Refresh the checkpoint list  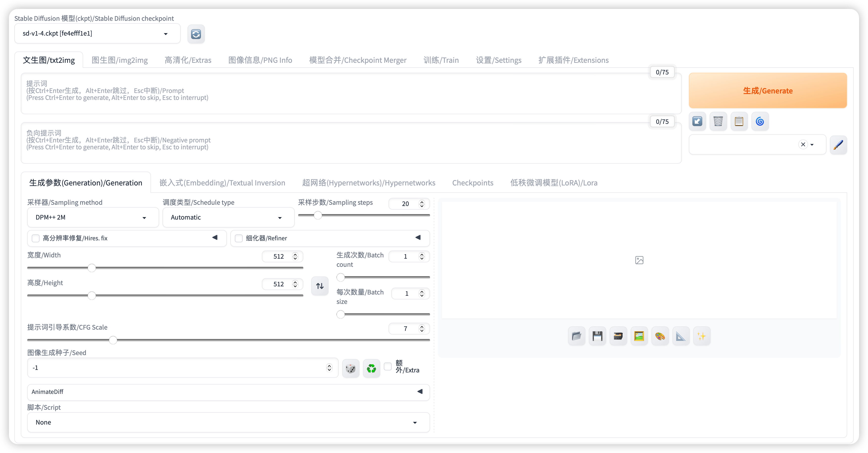pyautogui.click(x=196, y=34)
